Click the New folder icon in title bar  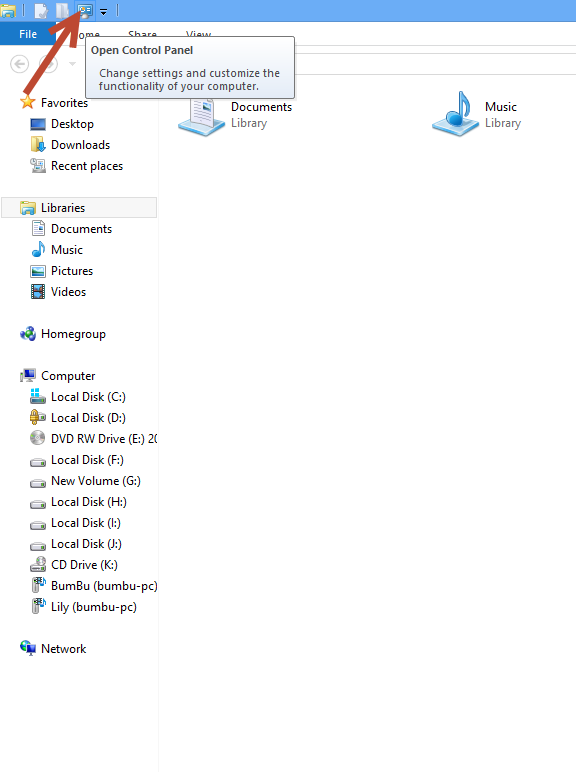tap(62, 11)
